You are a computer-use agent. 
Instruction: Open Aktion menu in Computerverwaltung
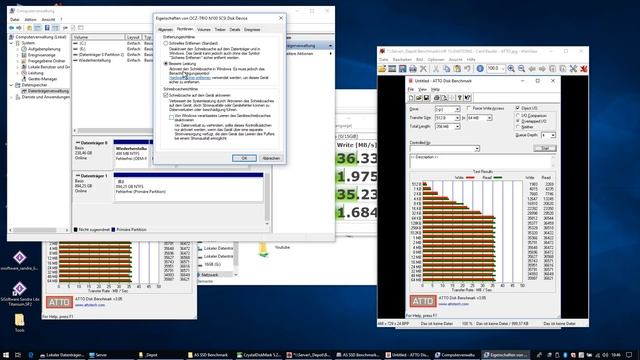(30, 19)
